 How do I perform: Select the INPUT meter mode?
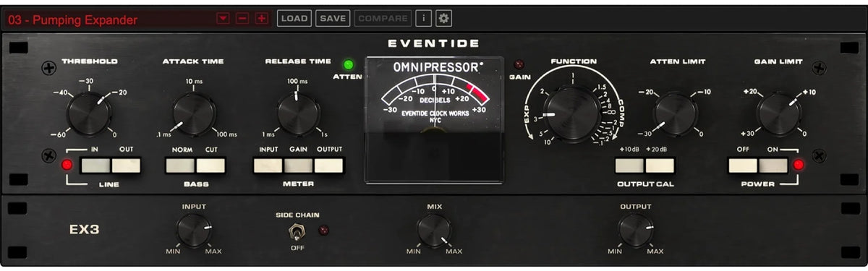click(268, 165)
